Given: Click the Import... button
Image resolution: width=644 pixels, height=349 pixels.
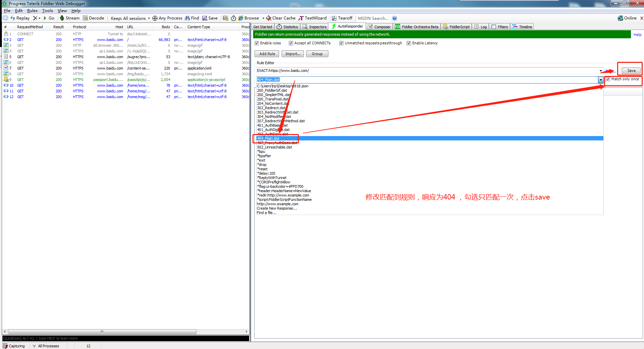Looking at the screenshot, I should [293, 54].
